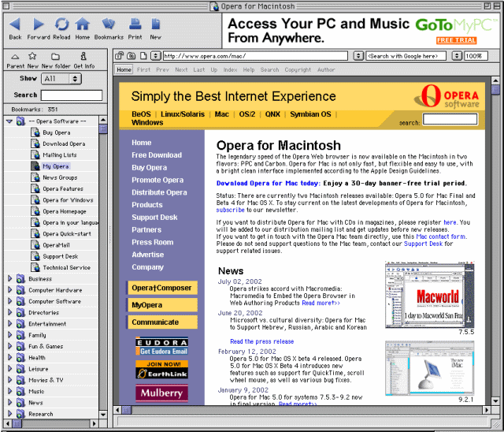Click the Google search field

(406, 56)
